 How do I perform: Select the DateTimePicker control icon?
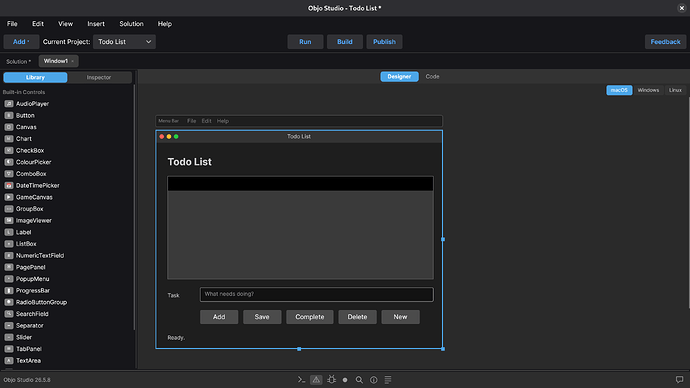point(9,185)
